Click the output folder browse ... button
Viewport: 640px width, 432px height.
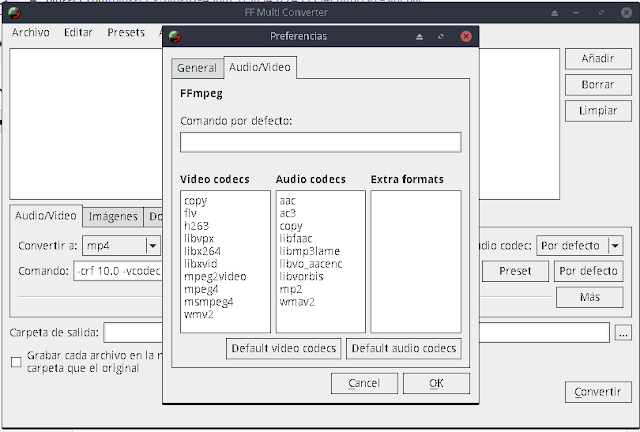tap(623, 333)
